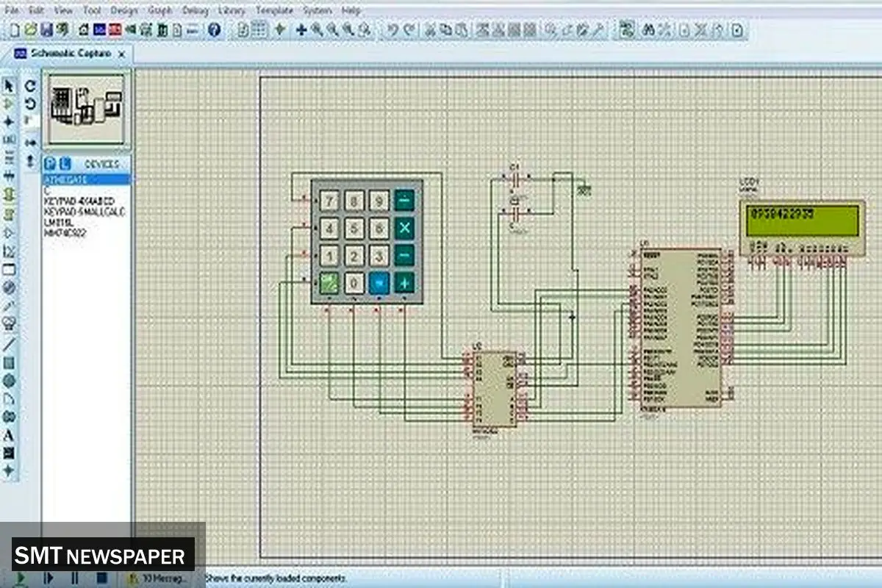Open the View menu
This screenshot has width=882, height=588.
click(63, 11)
